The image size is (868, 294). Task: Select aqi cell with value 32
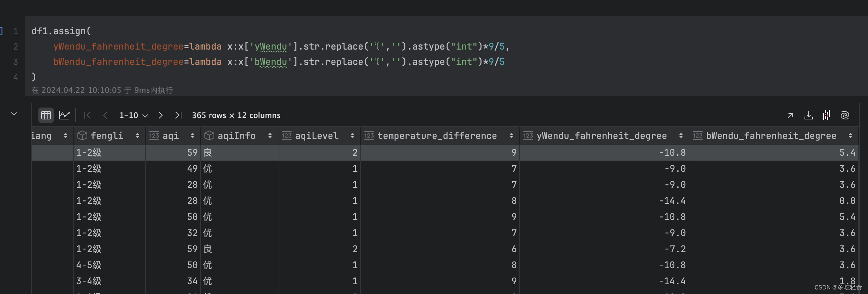[x=173, y=233]
